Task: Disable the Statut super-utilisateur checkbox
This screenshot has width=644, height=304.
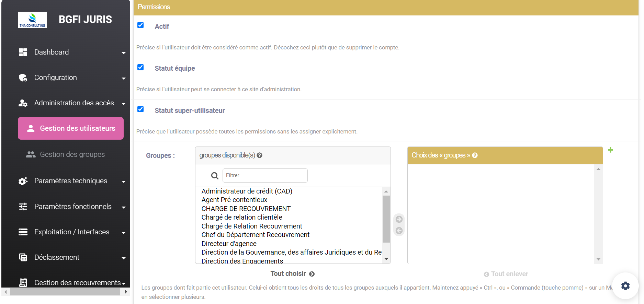Action: [x=140, y=109]
